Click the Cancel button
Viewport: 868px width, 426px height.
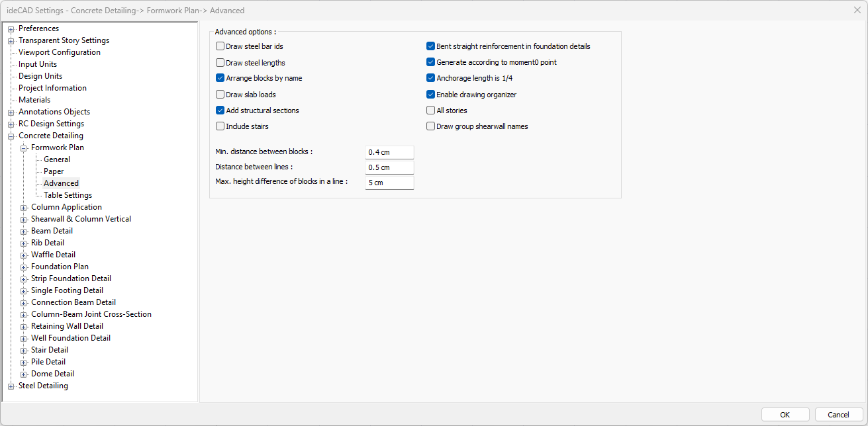(839, 415)
